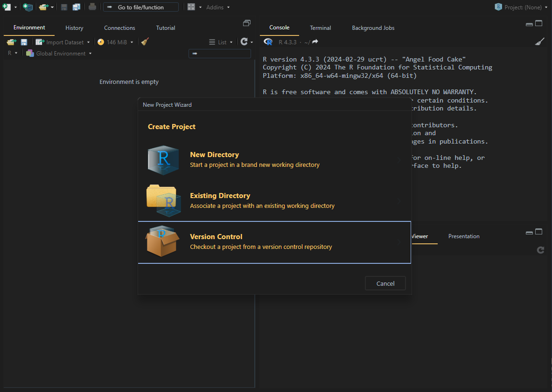Open the 146 MiB memory usage menu
The image size is (552, 392).
115,42
